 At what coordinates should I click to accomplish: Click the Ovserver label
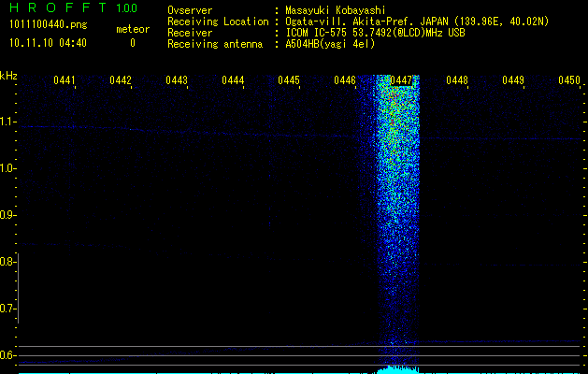coord(190,10)
